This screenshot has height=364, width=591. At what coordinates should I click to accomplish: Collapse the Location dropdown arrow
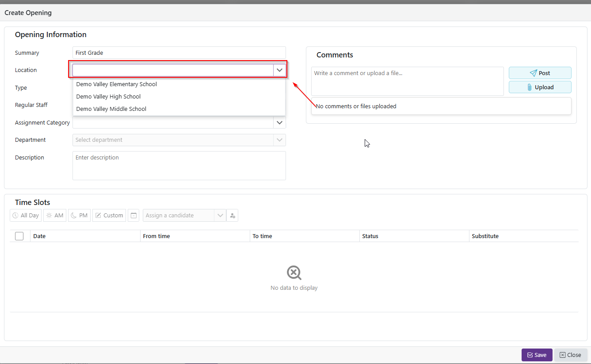pos(279,70)
